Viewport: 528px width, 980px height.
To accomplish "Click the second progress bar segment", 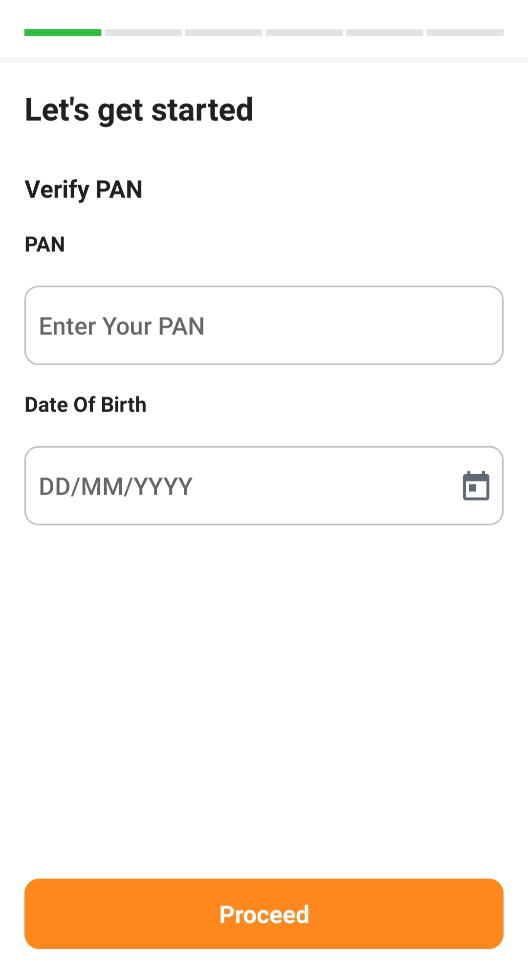I will pos(143,33).
